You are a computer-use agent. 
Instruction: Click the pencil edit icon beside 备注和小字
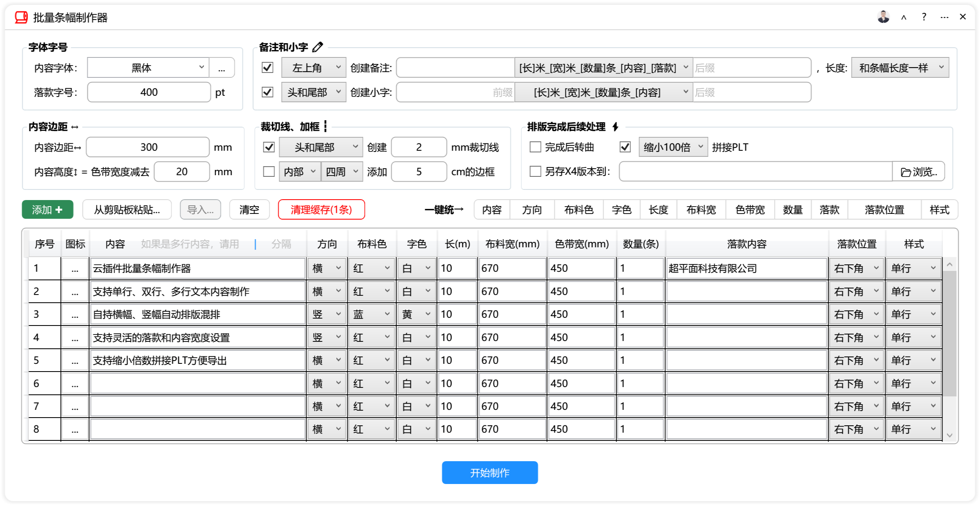click(318, 47)
